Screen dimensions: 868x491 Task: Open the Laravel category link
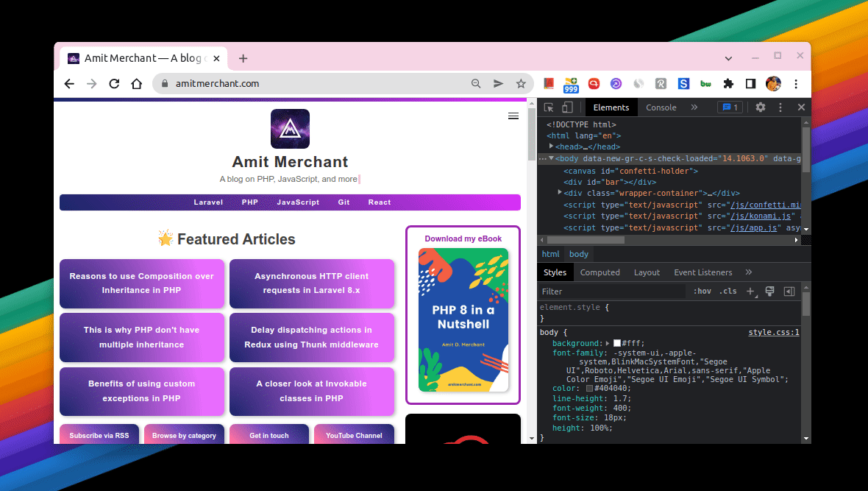coord(208,202)
